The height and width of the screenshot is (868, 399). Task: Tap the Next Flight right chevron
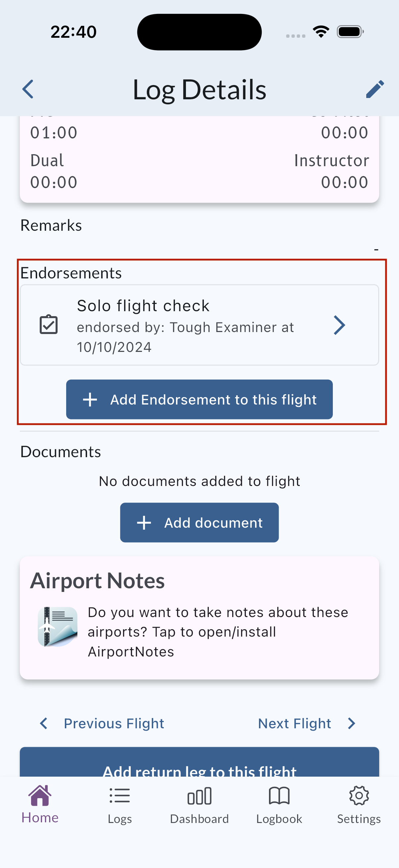click(352, 723)
